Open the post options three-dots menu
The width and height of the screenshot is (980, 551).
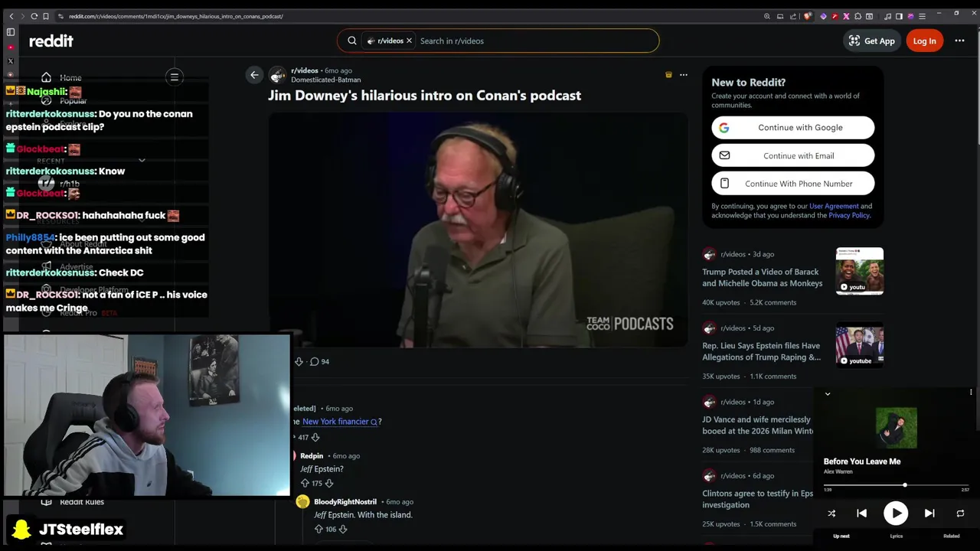(684, 75)
